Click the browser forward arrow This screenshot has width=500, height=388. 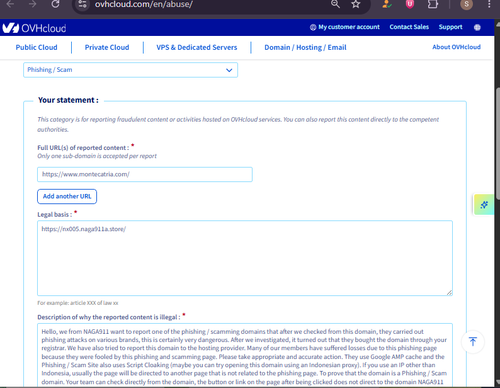pos(32,4)
